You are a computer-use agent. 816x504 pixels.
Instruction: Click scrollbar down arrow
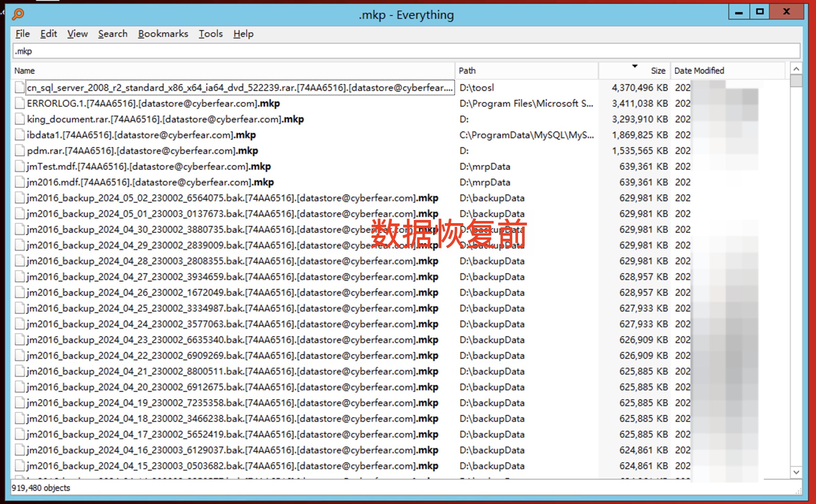(796, 472)
